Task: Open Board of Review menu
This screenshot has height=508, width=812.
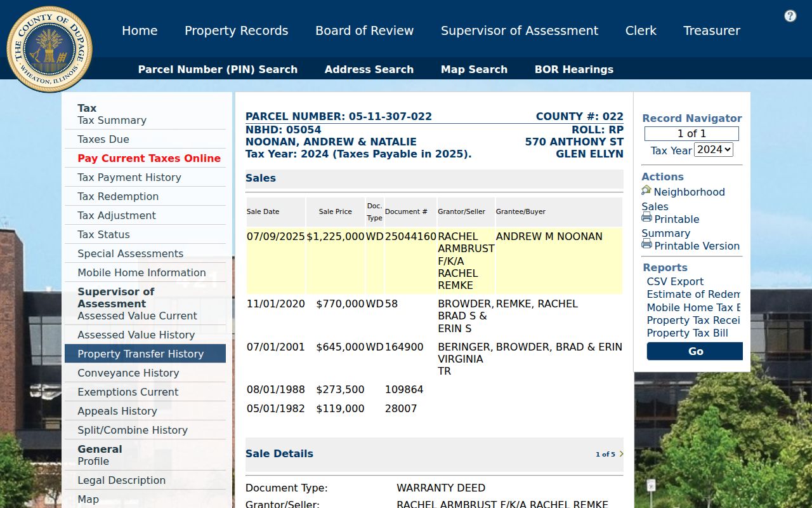Action: pyautogui.click(x=365, y=30)
